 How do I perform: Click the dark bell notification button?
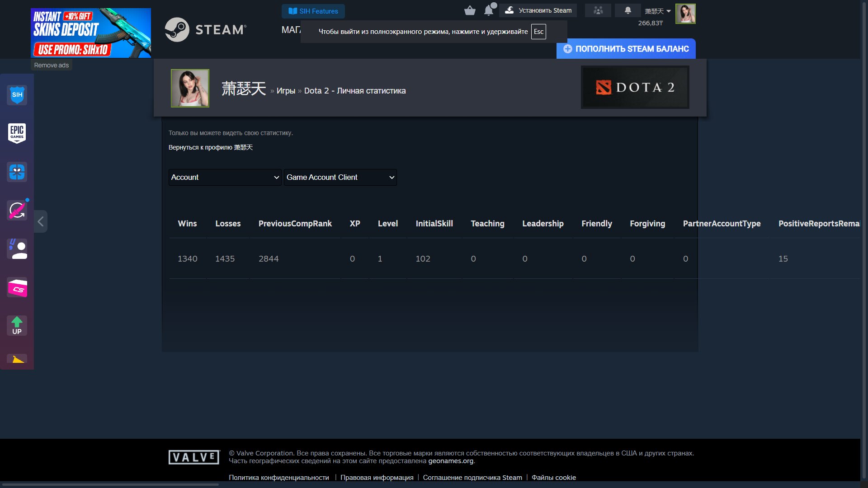tap(628, 10)
